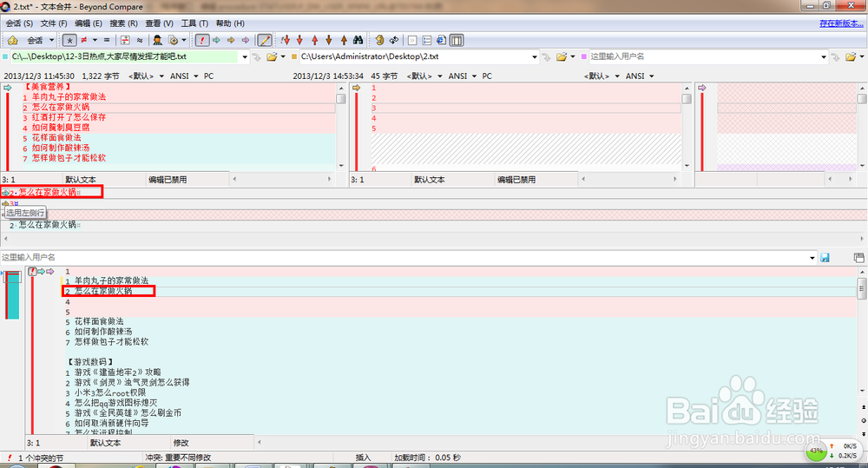The height and width of the screenshot is (468, 868).
Task: Open left pane ANSI encoding dropdown
Action: pyautogui.click(x=196, y=76)
